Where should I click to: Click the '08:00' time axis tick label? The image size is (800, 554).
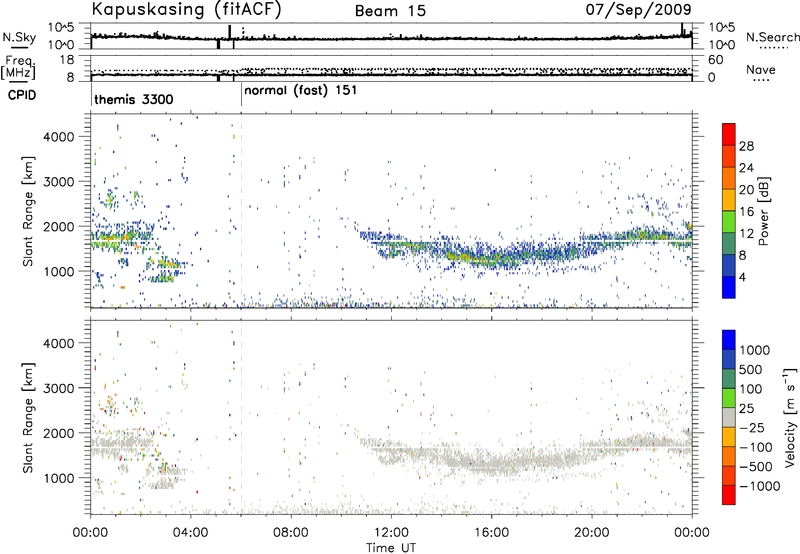point(291,533)
